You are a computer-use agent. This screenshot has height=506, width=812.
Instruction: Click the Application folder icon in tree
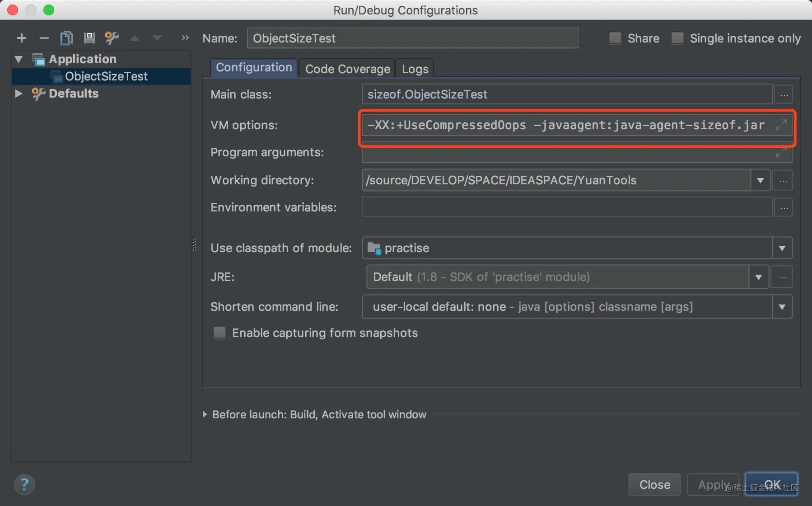pyautogui.click(x=39, y=59)
